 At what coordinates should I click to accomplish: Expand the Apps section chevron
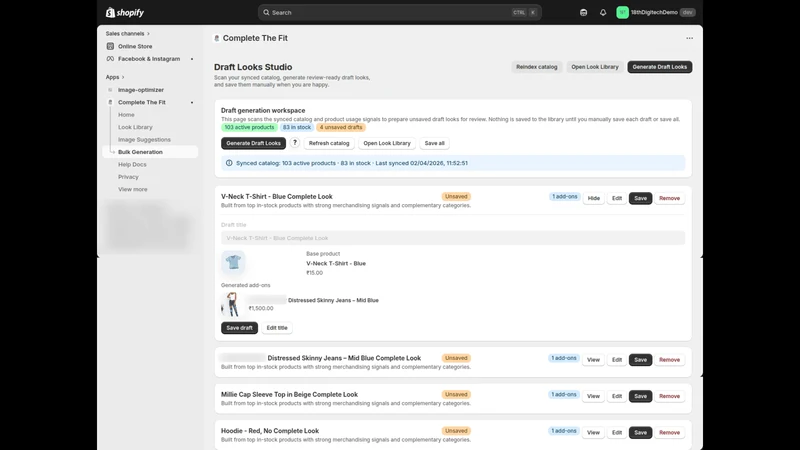pos(123,77)
